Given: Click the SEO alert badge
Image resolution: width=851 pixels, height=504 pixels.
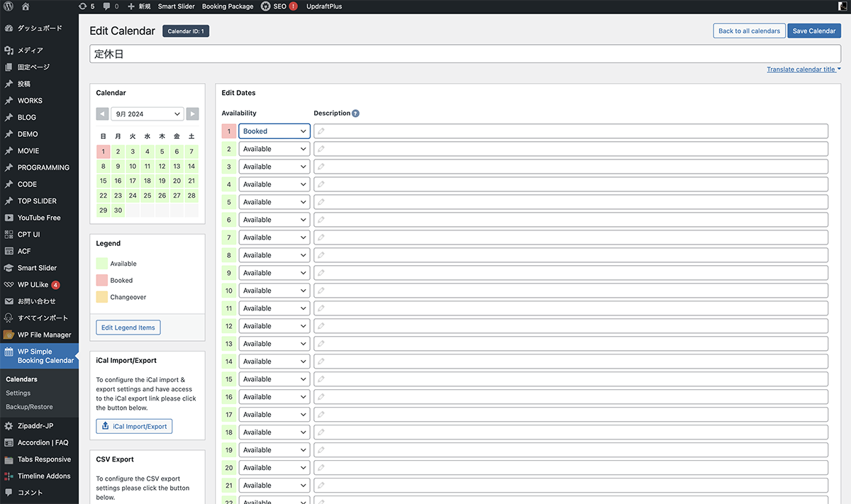Looking at the screenshot, I should point(294,6).
